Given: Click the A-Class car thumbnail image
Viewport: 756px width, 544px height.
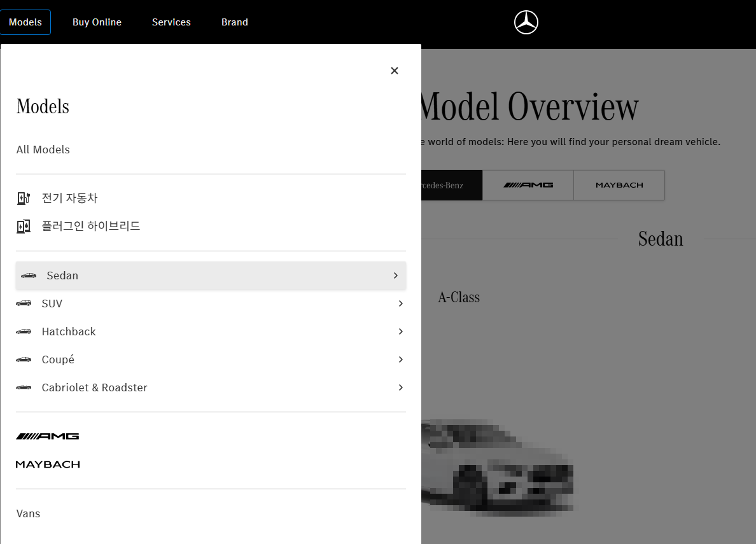Looking at the screenshot, I should pos(497,467).
